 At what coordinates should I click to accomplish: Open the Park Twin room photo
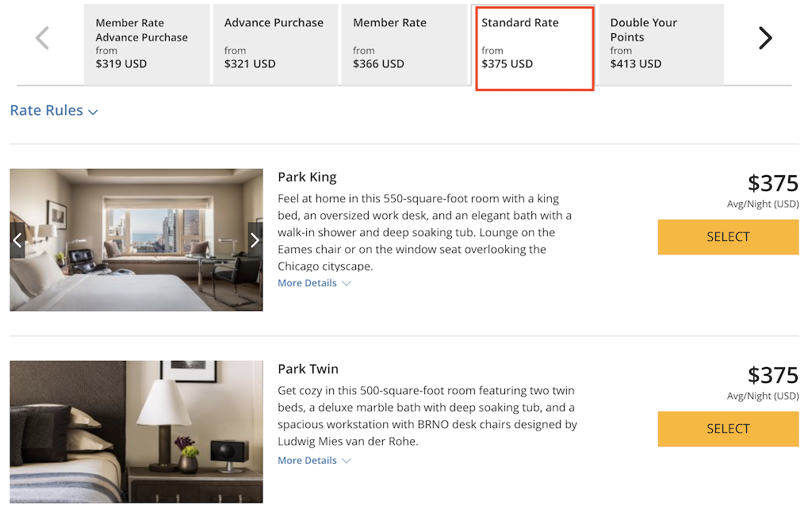(136, 432)
